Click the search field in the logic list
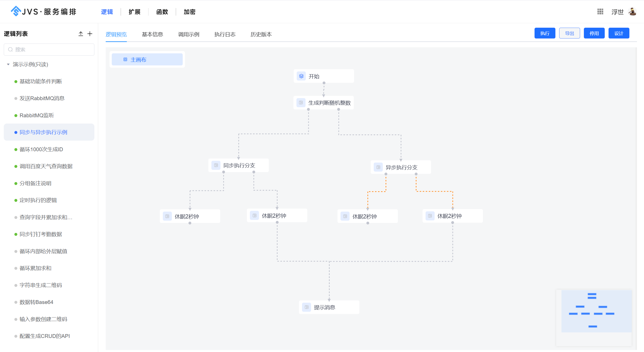Screen dimensions: 644x352 tap(49, 50)
